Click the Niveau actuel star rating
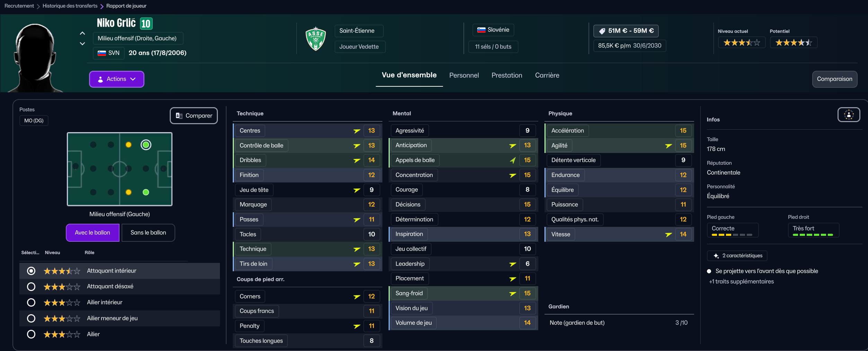 (x=741, y=43)
